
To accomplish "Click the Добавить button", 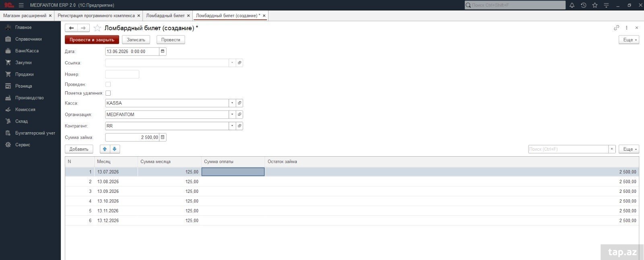I will point(79,149).
